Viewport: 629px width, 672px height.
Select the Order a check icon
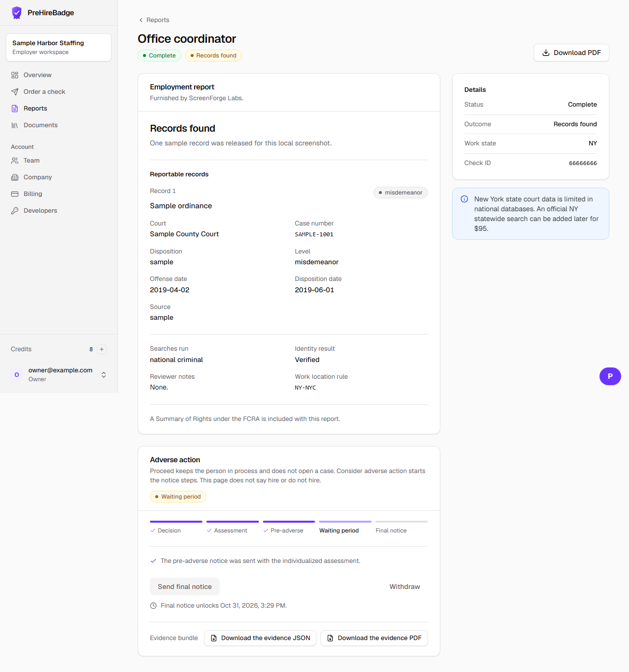15,92
